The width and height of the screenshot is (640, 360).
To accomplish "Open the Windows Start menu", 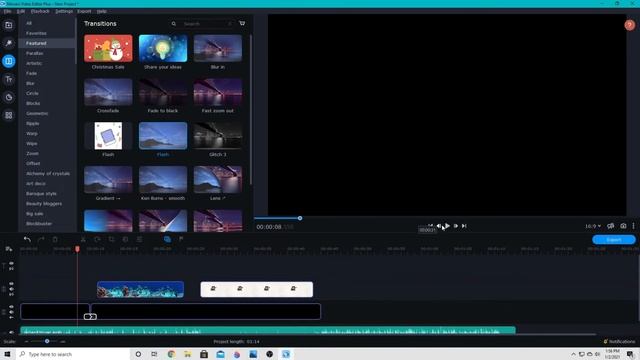I will 7,354.
